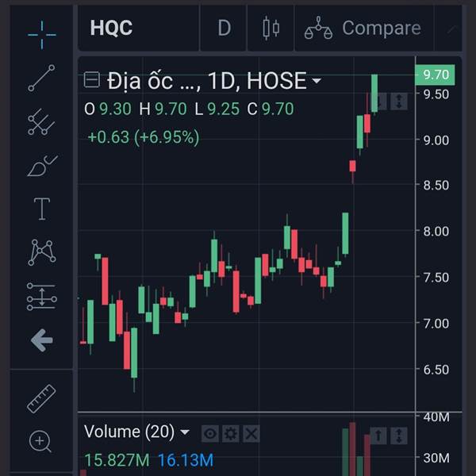Click the 16.13M volume average value

(186, 460)
